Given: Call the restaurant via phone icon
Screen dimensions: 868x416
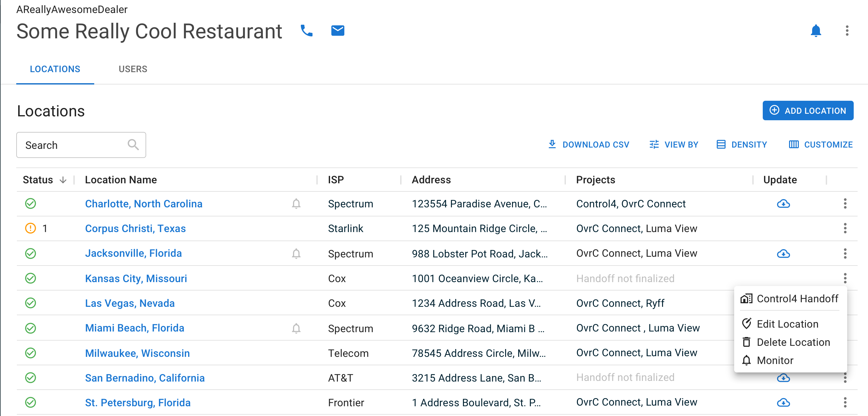Looking at the screenshot, I should 306,31.
